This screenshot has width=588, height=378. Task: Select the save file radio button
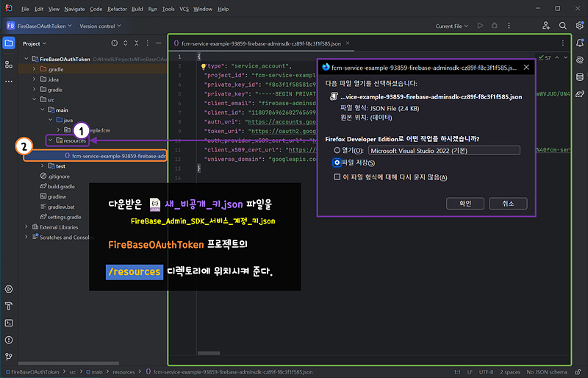[x=337, y=163]
